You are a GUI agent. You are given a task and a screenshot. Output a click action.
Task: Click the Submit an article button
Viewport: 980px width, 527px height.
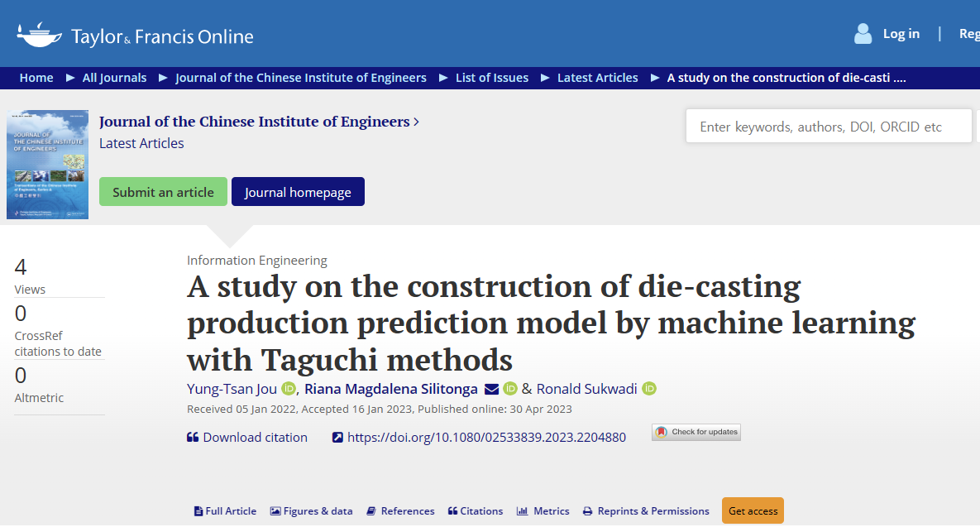click(x=163, y=192)
